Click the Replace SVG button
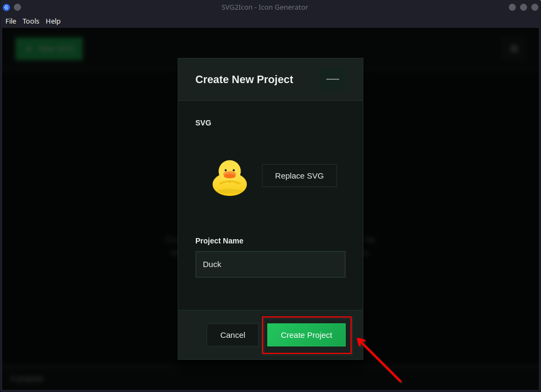Viewport: 541px width, 392px height. [299, 175]
